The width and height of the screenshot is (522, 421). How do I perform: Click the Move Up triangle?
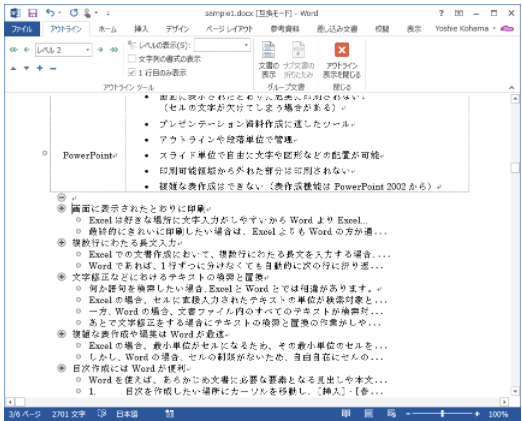coord(13,68)
